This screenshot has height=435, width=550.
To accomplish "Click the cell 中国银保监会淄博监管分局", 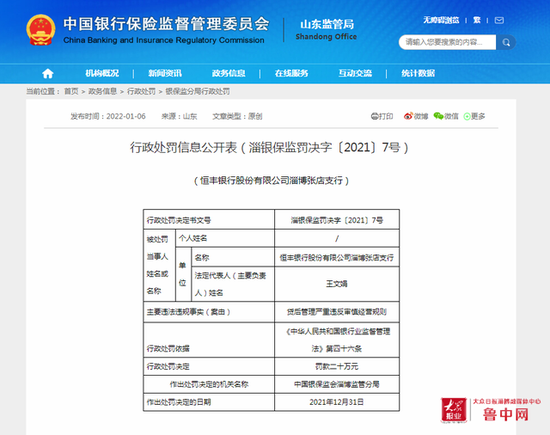I will coord(337,384).
